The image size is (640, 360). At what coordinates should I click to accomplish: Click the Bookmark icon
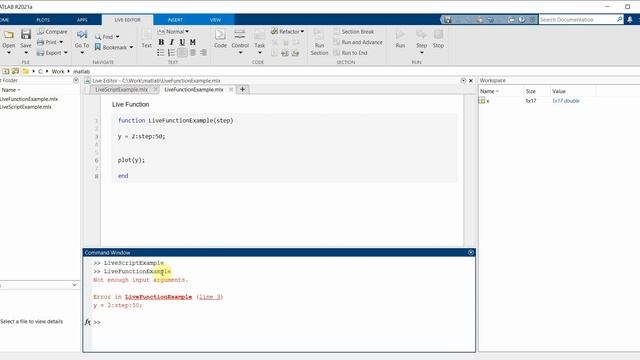[x=98, y=47]
